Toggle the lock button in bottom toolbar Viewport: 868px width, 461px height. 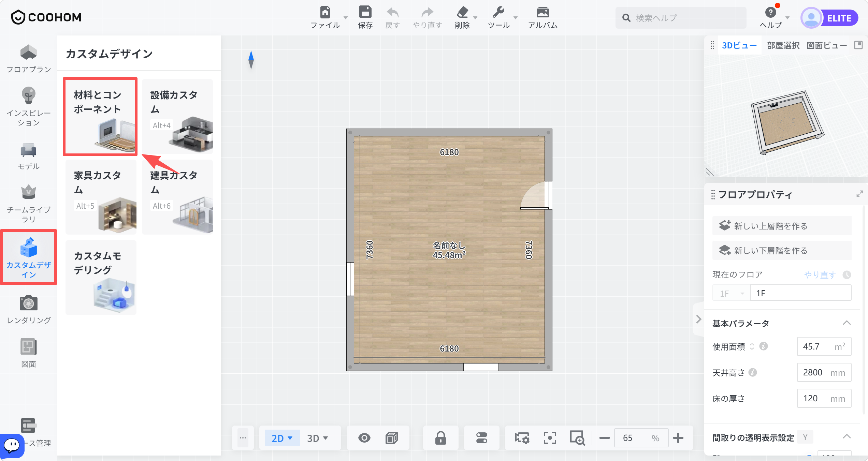tap(440, 438)
